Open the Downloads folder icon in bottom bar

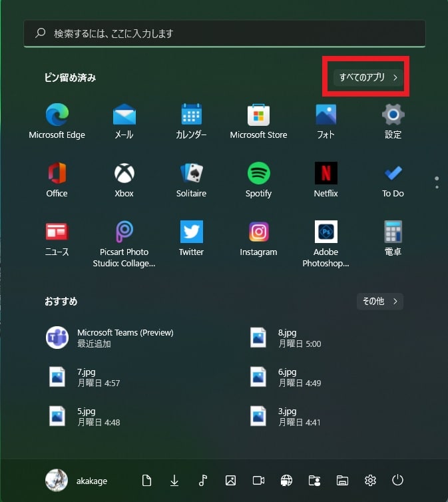tap(174, 480)
